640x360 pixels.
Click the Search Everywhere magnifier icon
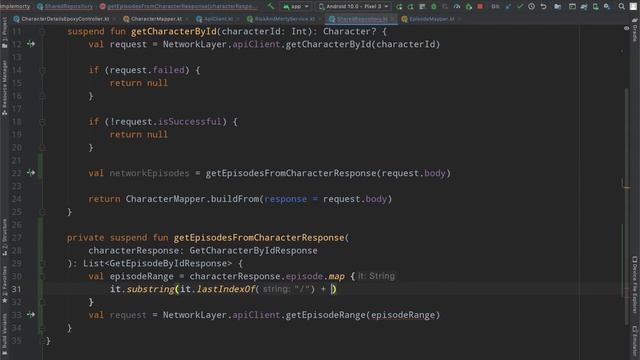621,7
